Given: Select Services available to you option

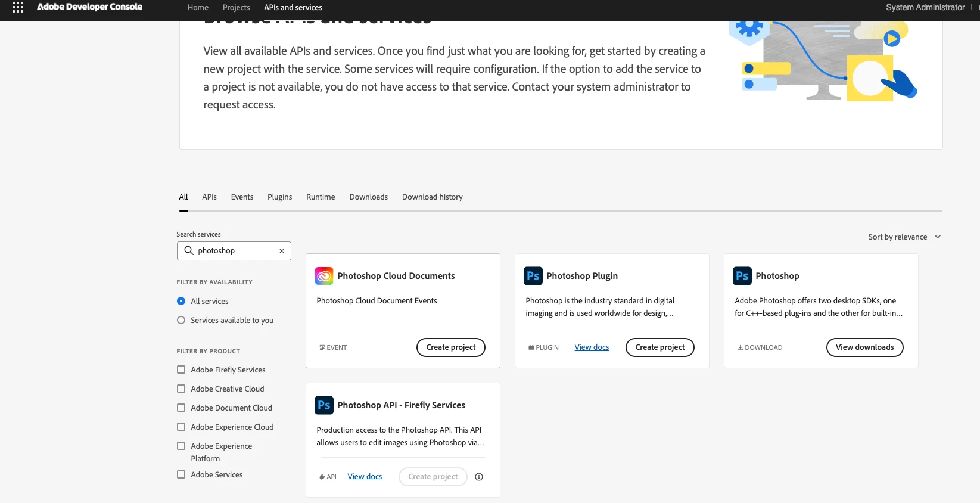Looking at the screenshot, I should coord(181,320).
